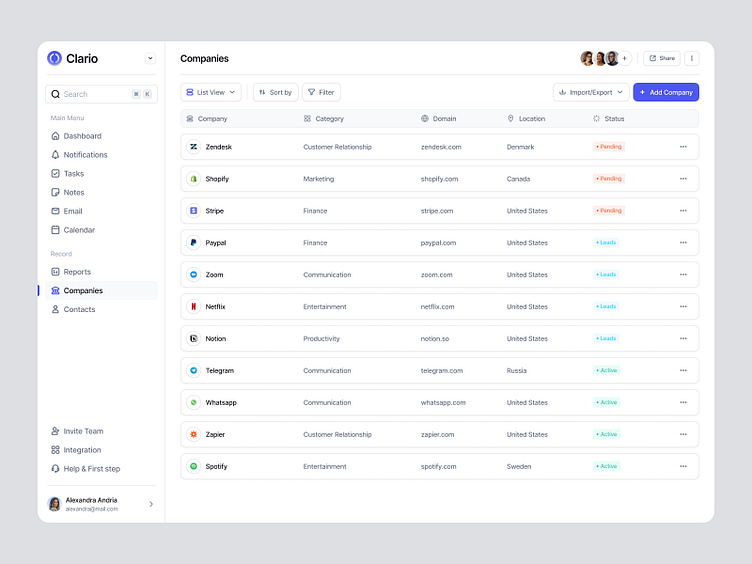Click the notion.so domain cell
Image resolution: width=752 pixels, height=564 pixels.
[x=435, y=339]
